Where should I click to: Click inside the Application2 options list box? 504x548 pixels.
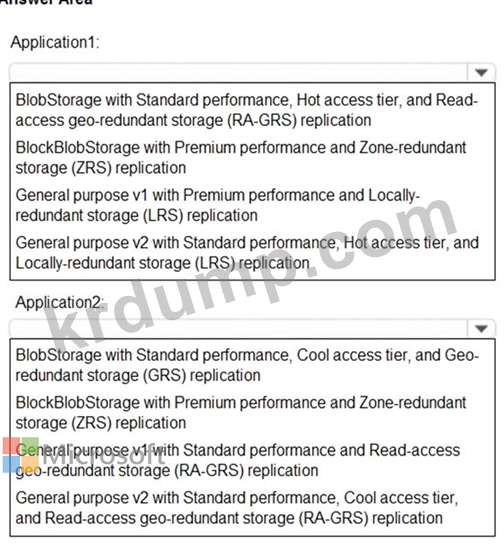click(252, 437)
